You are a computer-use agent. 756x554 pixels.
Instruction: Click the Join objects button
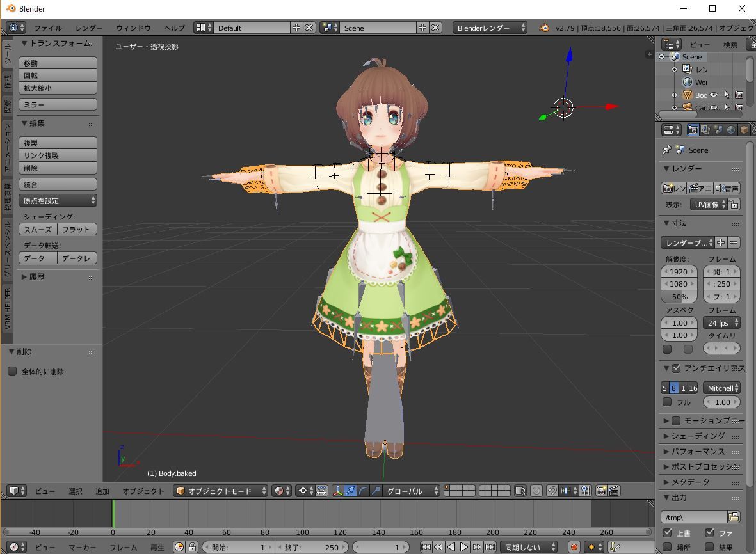pos(58,184)
